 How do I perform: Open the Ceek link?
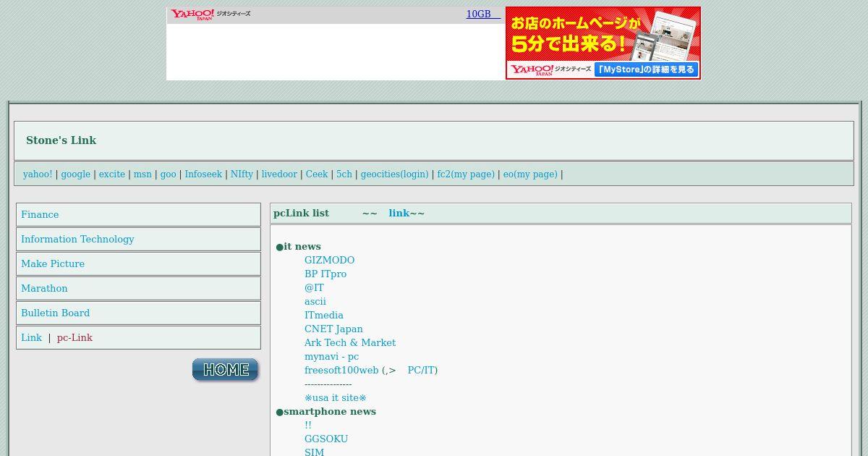coord(317,174)
